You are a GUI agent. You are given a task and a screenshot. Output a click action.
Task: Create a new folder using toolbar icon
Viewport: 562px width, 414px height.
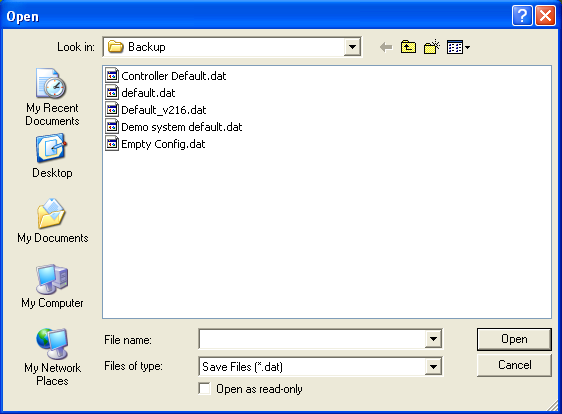point(432,47)
